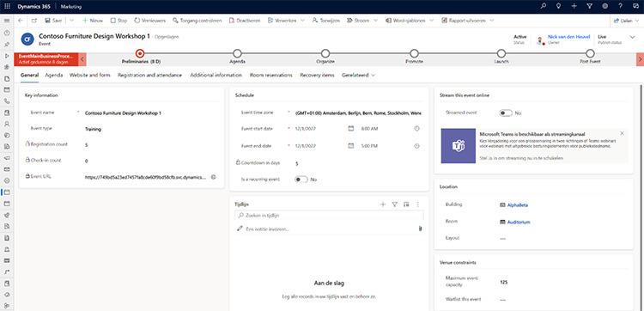Click the Zoeken in tijdlijn search field

329,216
